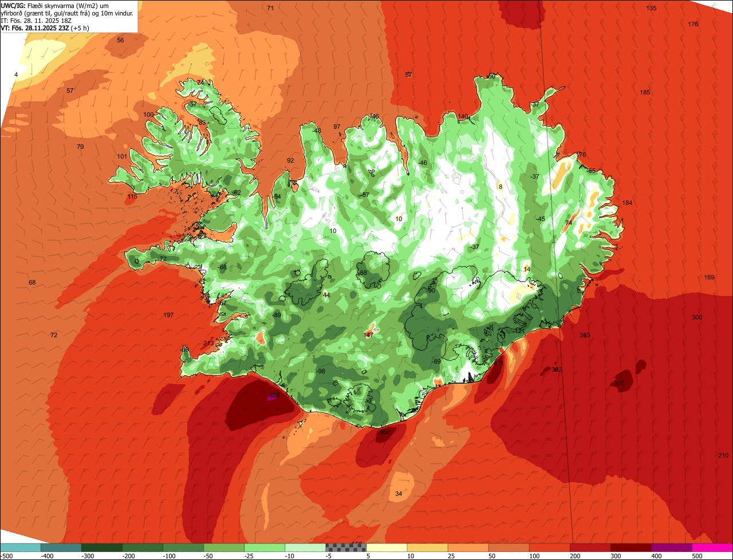Click the map value '185'
Image resolution: width=733 pixels, height=560 pixels.
point(645,92)
